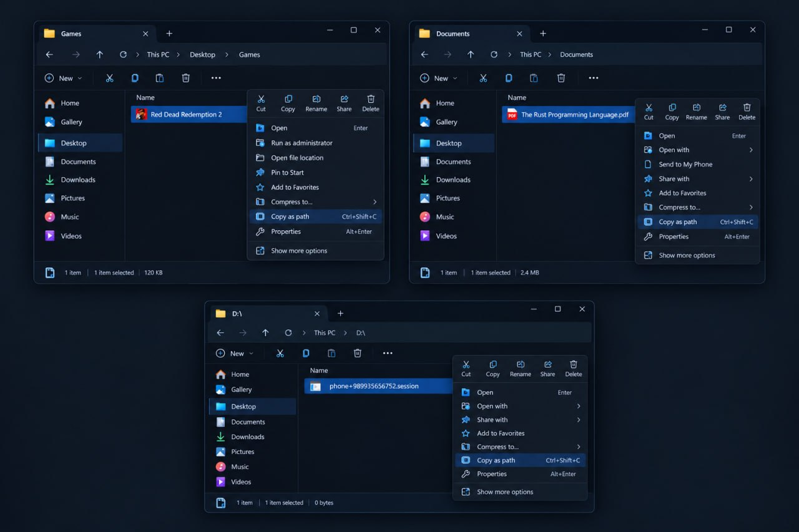
Task: Select phone+989935656752.session file
Action: tap(378, 386)
